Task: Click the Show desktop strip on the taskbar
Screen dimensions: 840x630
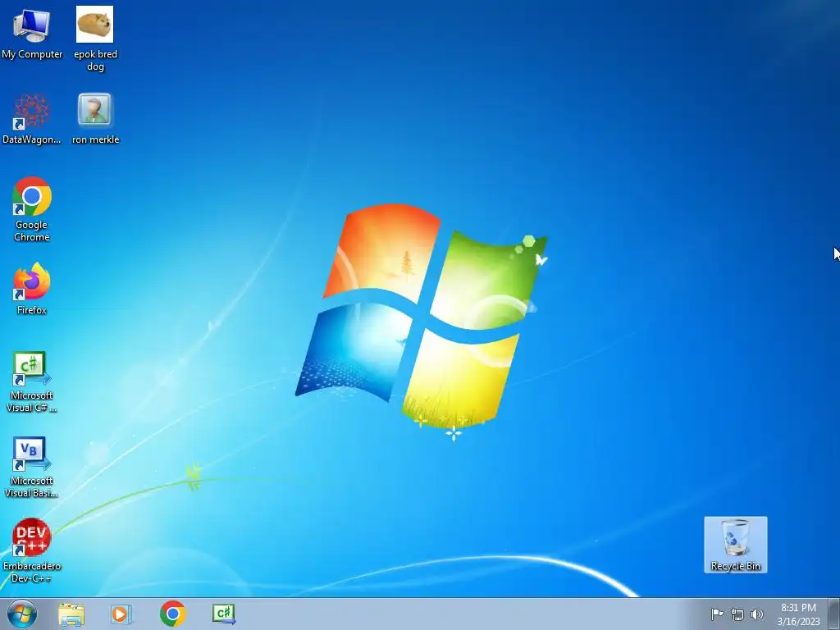Action: click(834, 614)
